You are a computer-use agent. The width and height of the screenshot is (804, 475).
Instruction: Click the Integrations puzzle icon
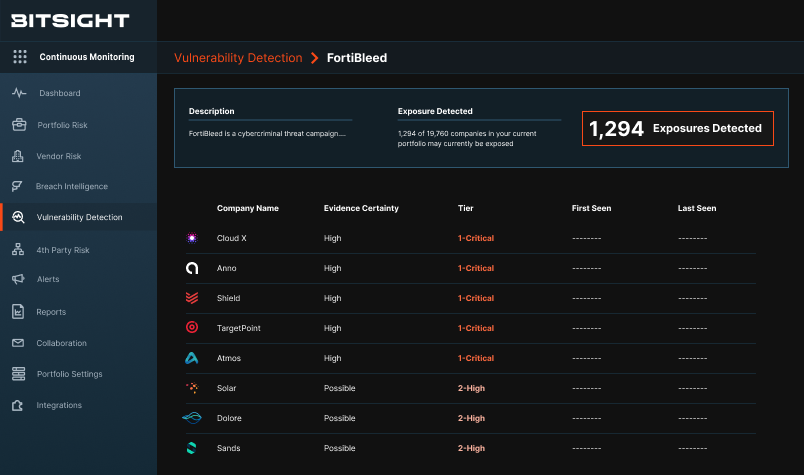17,405
